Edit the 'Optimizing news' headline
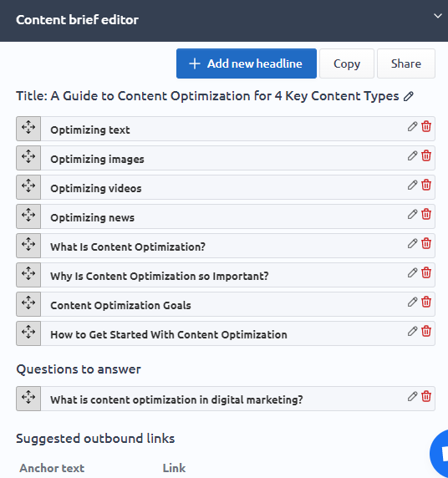 pos(412,214)
